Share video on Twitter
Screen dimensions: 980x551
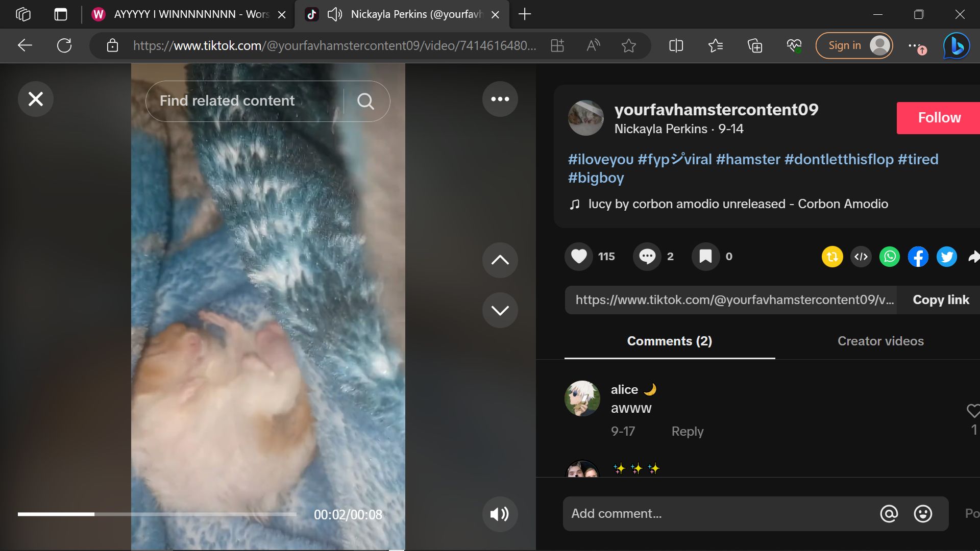(x=947, y=257)
